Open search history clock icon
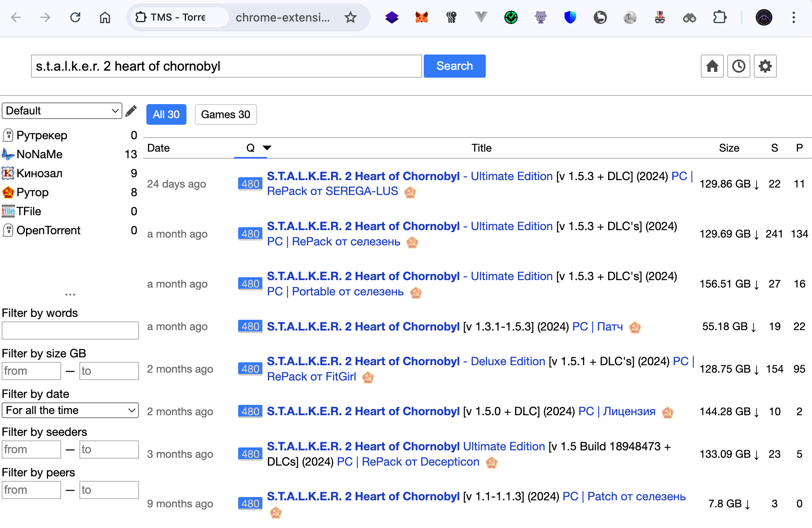Image resolution: width=812 pixels, height=528 pixels. (x=738, y=66)
